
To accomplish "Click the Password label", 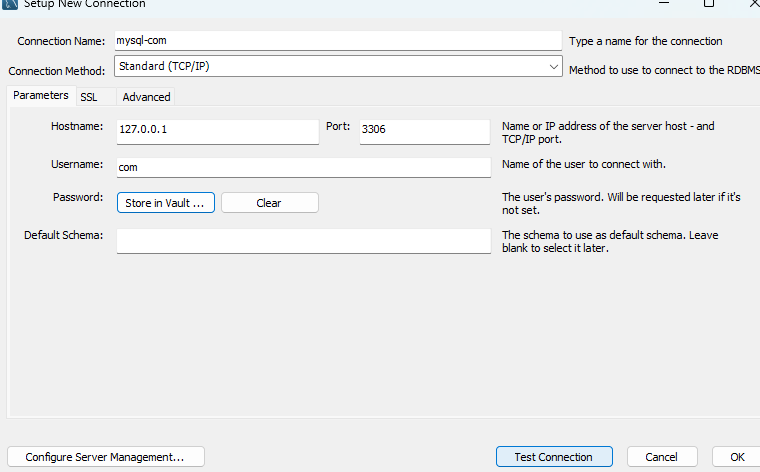I will (78, 197).
